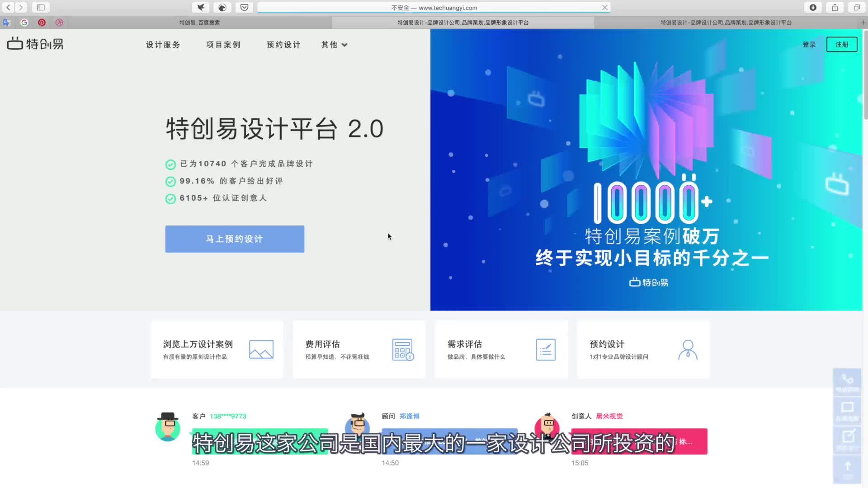Click the Safari downloads arrow icon
The image size is (868, 488).
coord(813,7)
